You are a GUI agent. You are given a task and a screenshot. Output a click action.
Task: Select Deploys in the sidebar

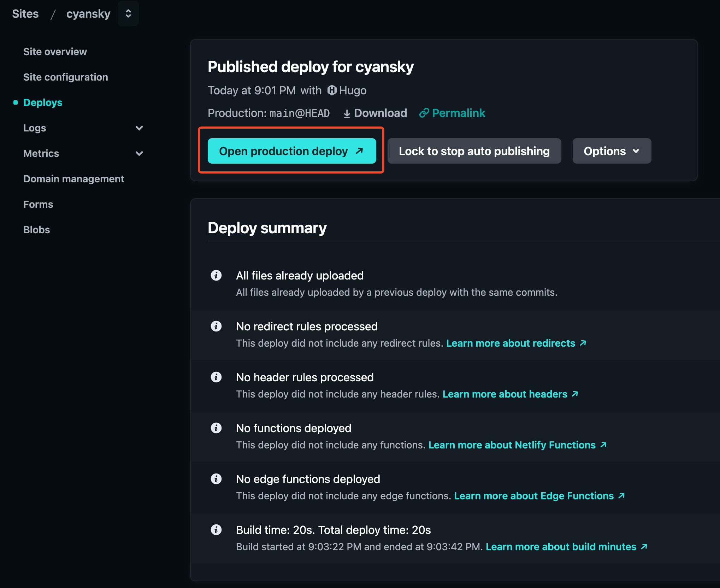pos(43,102)
